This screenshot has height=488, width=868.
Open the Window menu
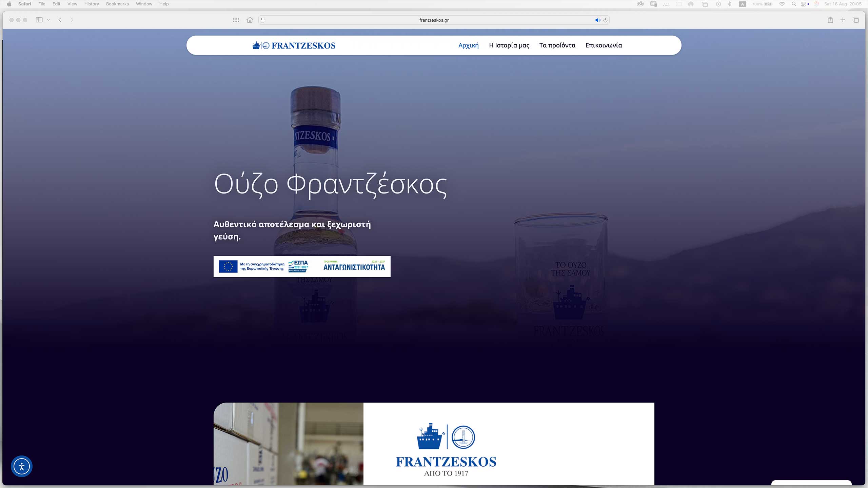144,4
